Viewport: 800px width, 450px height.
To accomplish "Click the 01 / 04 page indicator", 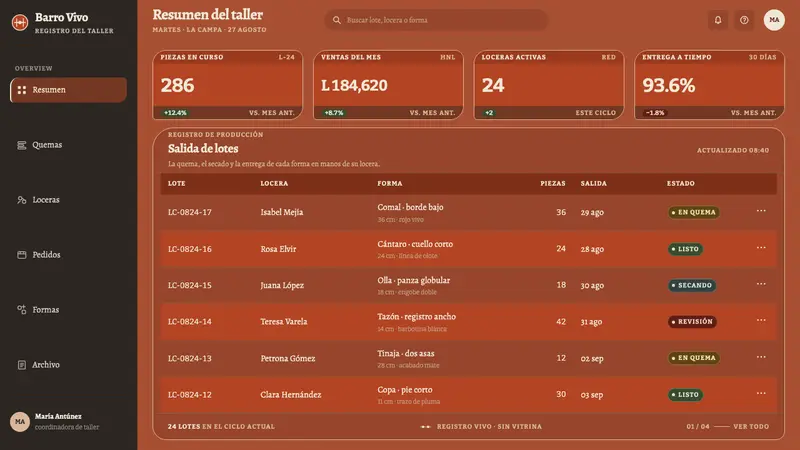I will pos(697,427).
